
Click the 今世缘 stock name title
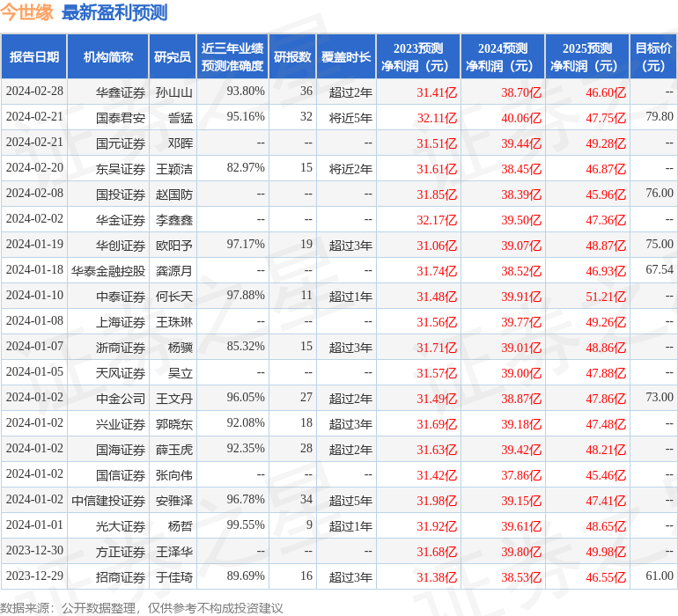tap(26, 12)
